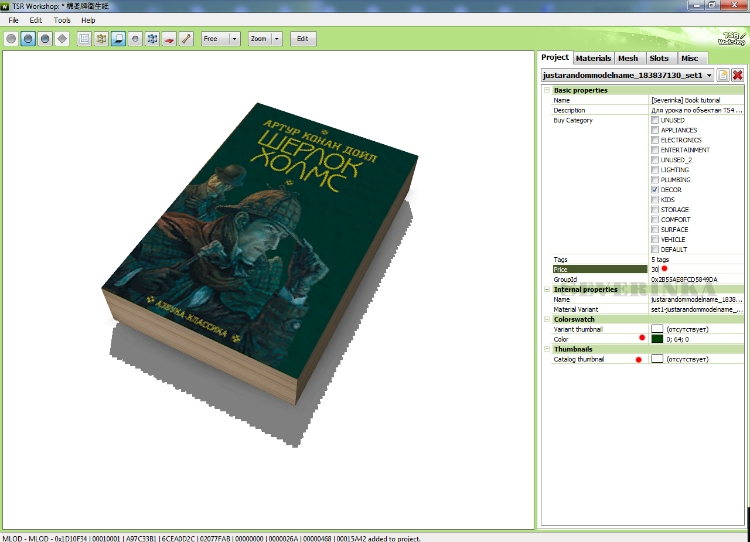Toggle the grid display toolbar icon
This screenshot has height=542, width=750.
coord(84,39)
